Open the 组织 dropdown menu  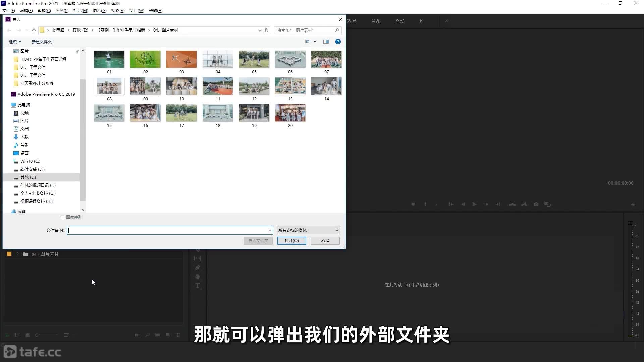pyautogui.click(x=15, y=42)
